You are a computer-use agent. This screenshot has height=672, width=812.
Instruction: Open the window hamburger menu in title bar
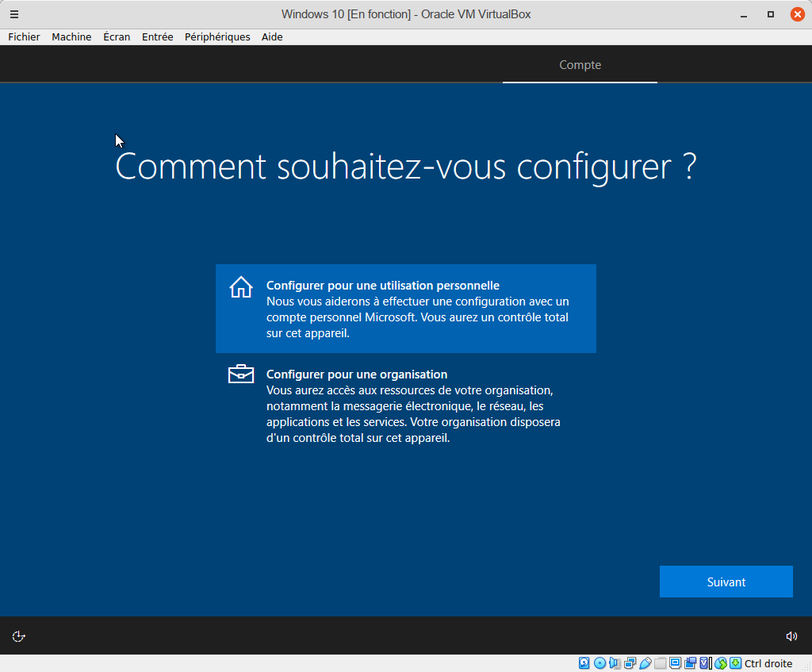pyautogui.click(x=14, y=14)
